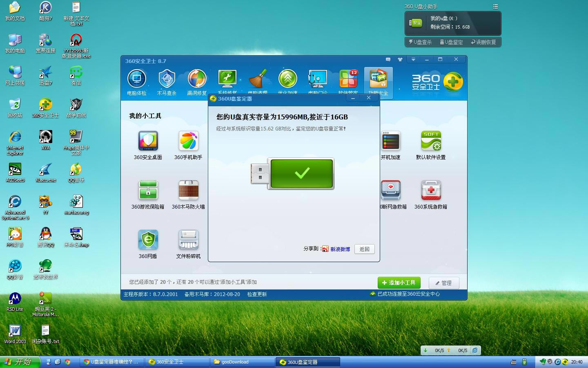Click U盘鉴定 in U盘小助手 widget

tap(451, 42)
